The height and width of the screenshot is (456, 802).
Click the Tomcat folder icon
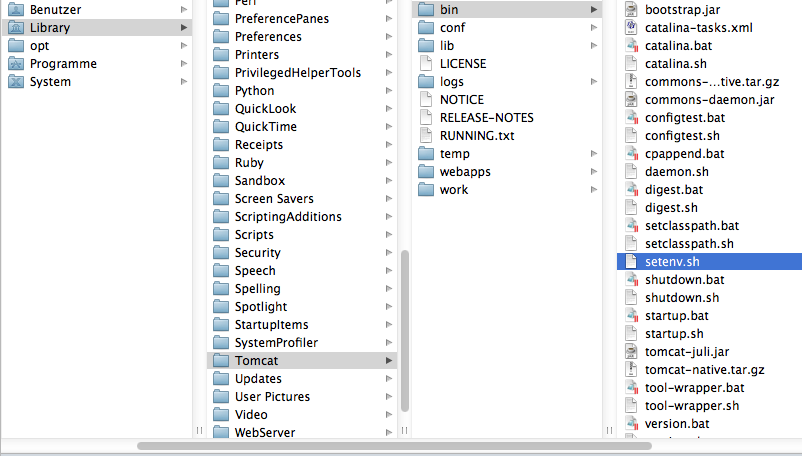click(221, 361)
